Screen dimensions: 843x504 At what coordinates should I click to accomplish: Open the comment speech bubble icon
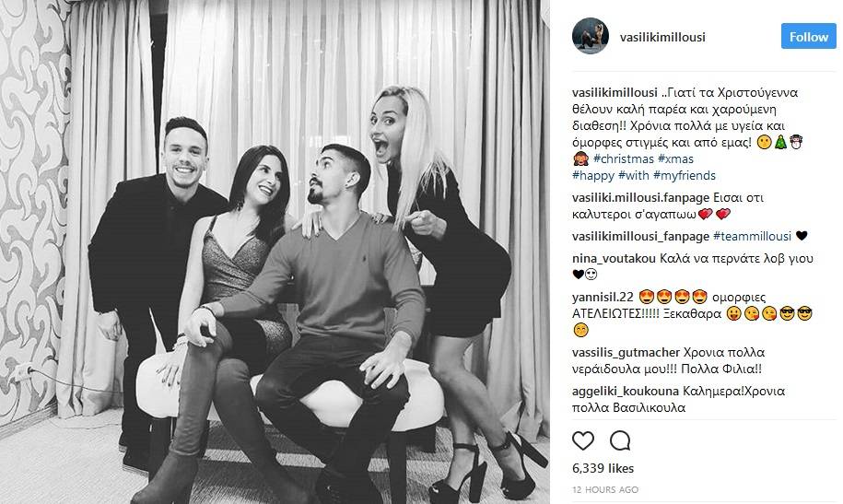(620, 440)
